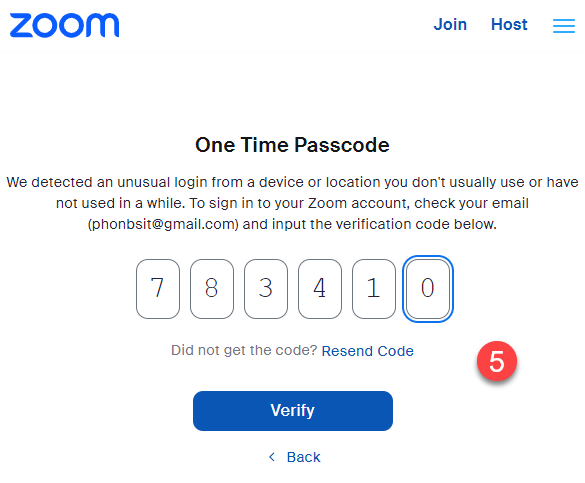Select the fourth passcode box with 4
This screenshot has width=585, height=483.
click(320, 289)
